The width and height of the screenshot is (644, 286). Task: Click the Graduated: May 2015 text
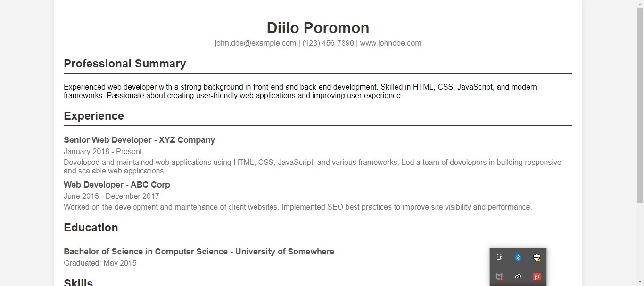pyautogui.click(x=100, y=263)
